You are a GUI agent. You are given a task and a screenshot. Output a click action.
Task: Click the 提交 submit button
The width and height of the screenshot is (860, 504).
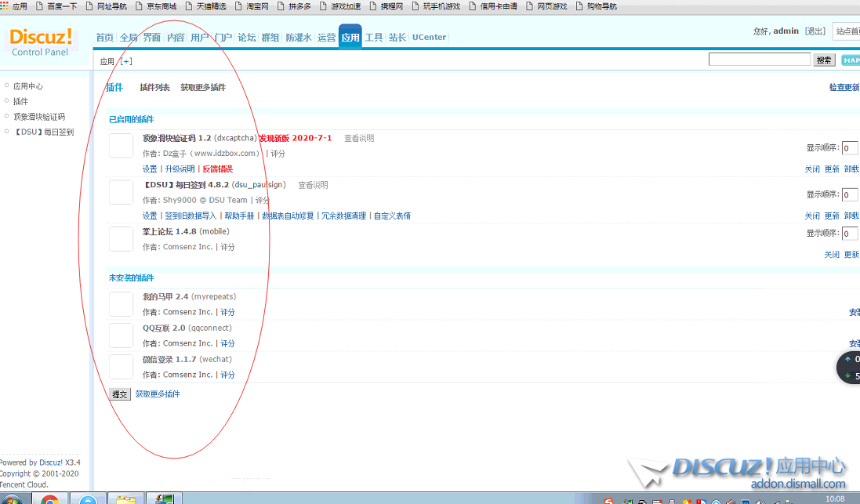pos(120,394)
